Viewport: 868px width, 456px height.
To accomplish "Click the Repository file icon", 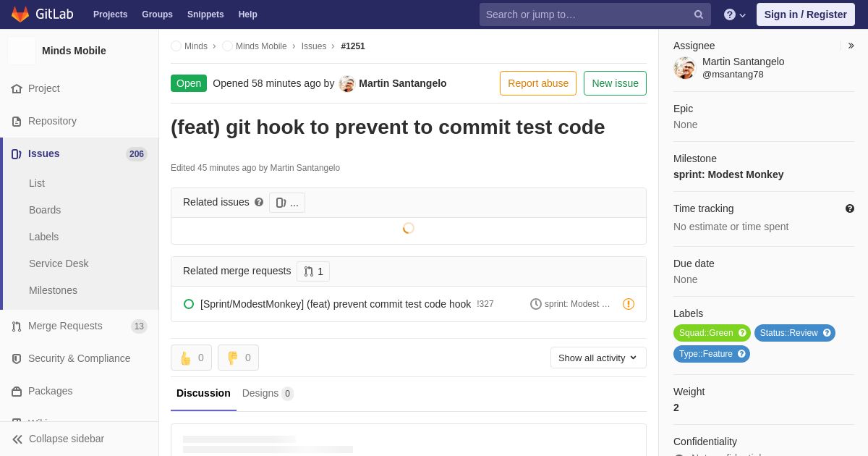I will pos(17,121).
